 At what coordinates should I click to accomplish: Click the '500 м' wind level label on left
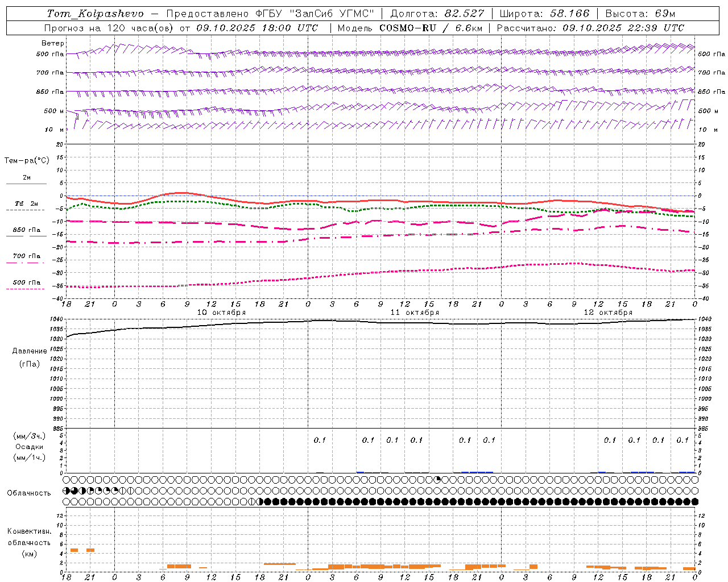55,111
